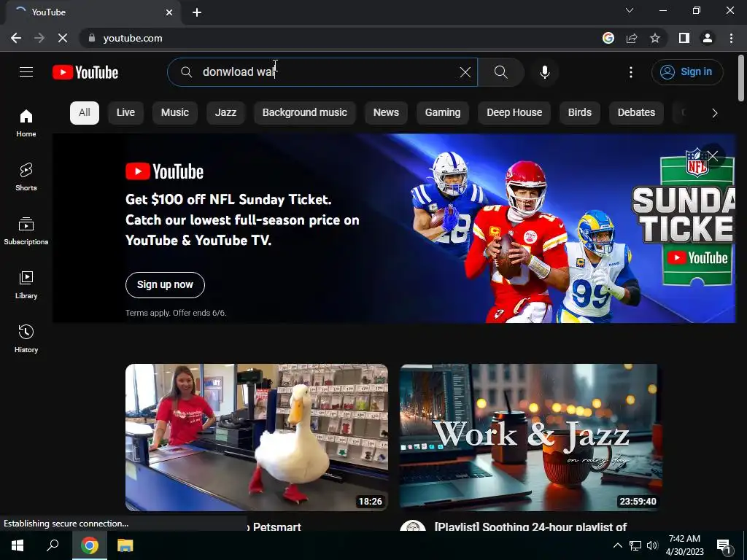Viewport: 747px width, 560px height.
Task: Select the All filter chip
Action: tap(85, 113)
